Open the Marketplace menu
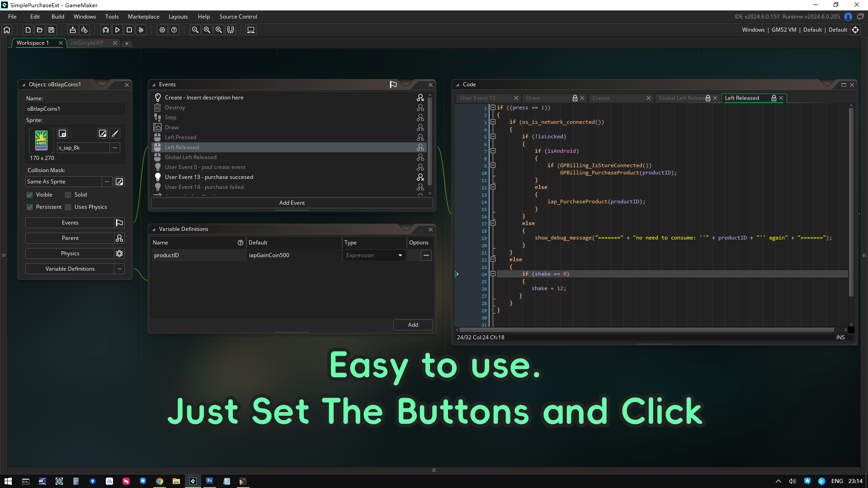The height and width of the screenshot is (488, 868). (143, 16)
